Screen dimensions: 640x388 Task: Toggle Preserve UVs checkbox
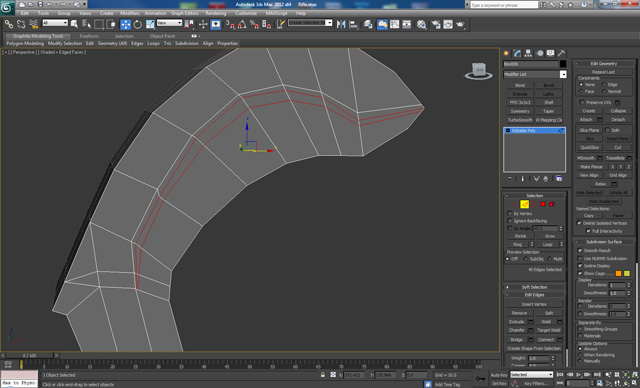[582, 102]
